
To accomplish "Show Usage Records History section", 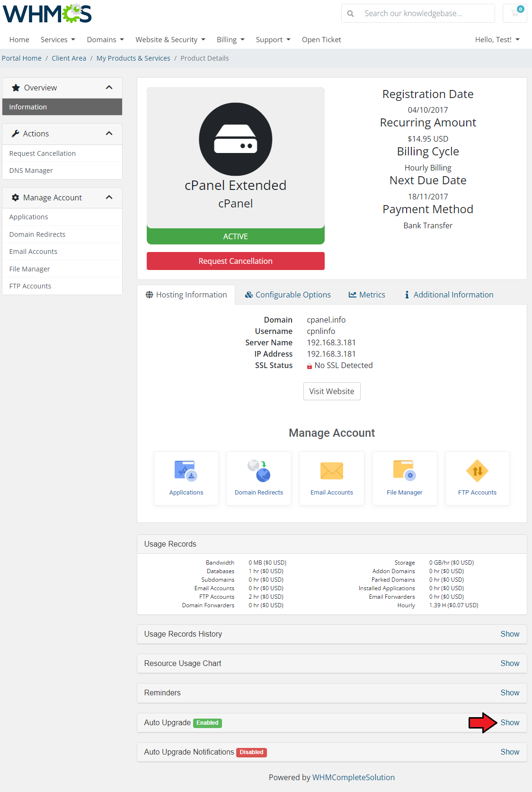I will click(510, 634).
